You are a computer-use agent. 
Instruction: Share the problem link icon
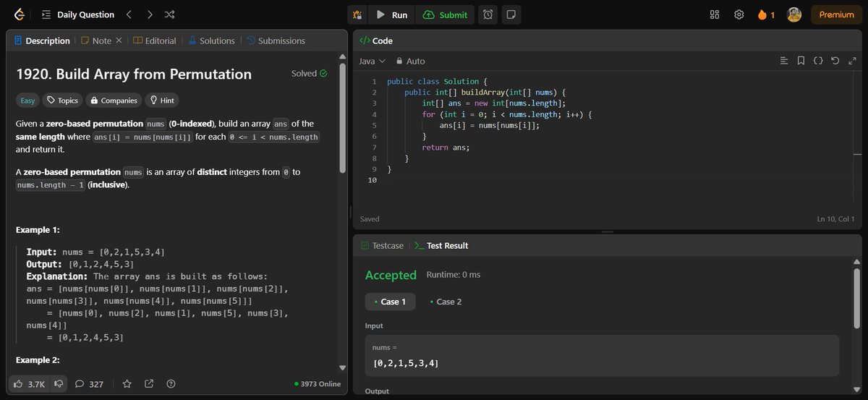click(x=149, y=384)
